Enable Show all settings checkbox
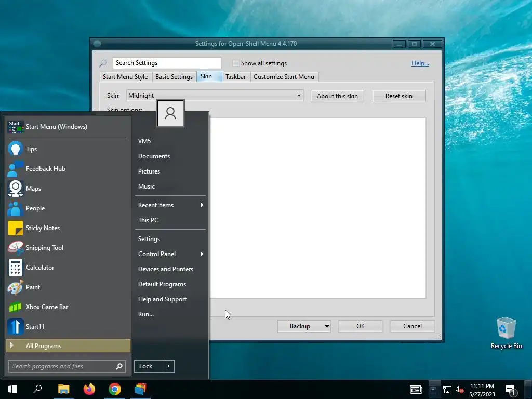532x399 pixels. click(x=236, y=63)
